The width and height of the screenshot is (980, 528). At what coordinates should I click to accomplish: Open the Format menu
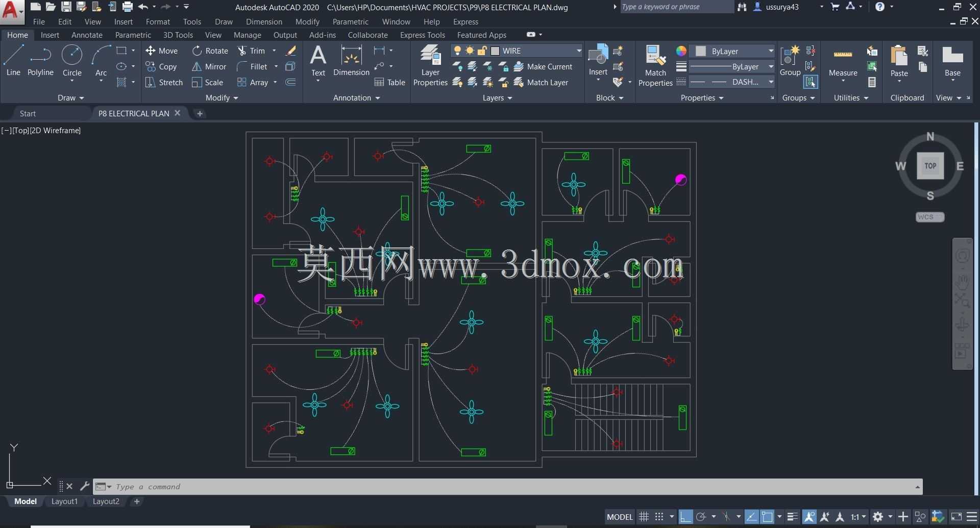point(158,22)
